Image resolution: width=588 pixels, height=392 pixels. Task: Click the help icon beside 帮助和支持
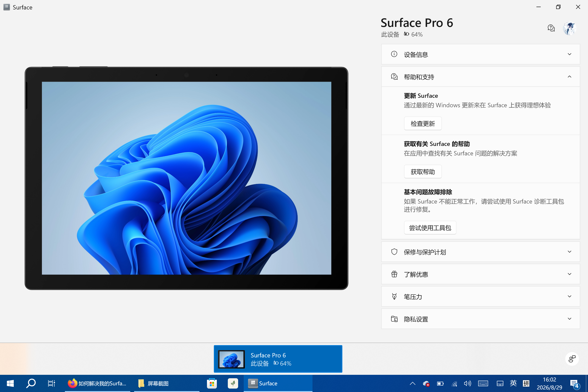click(394, 77)
